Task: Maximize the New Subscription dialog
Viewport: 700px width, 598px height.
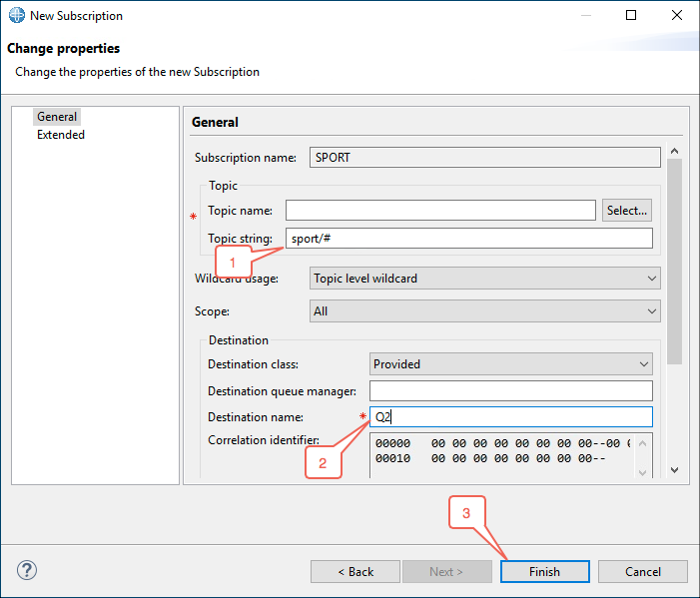Action: (631, 15)
